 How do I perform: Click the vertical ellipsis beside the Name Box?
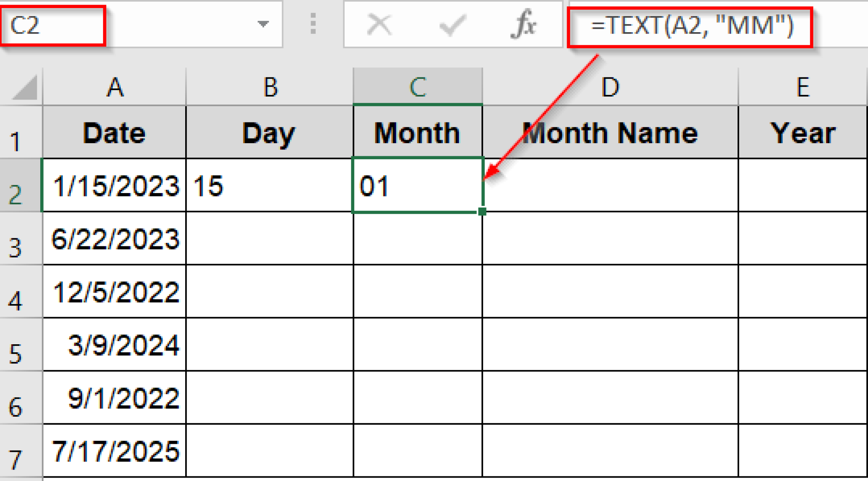click(312, 25)
